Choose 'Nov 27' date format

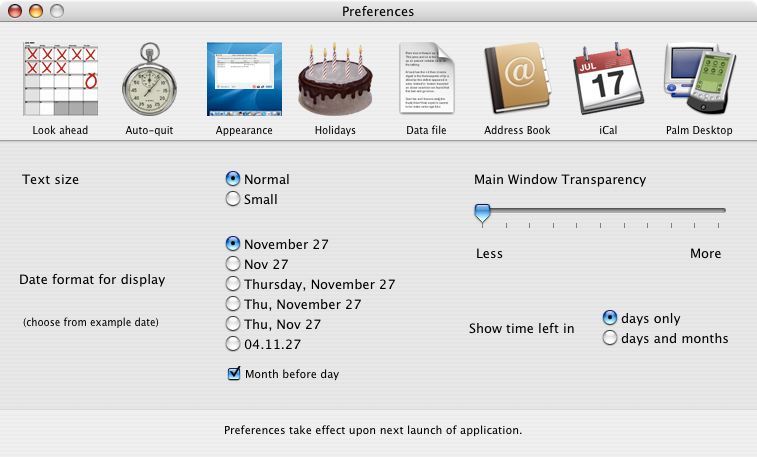[233, 264]
